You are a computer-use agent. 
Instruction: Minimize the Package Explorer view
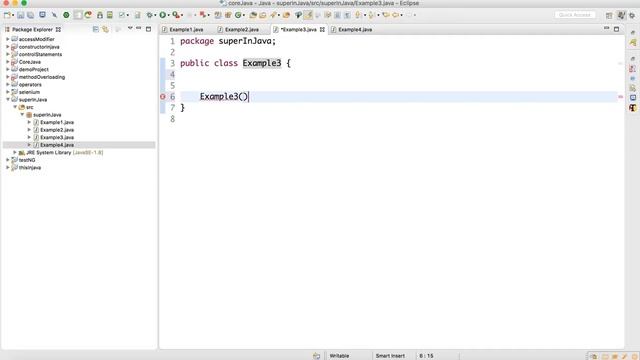pos(139,29)
